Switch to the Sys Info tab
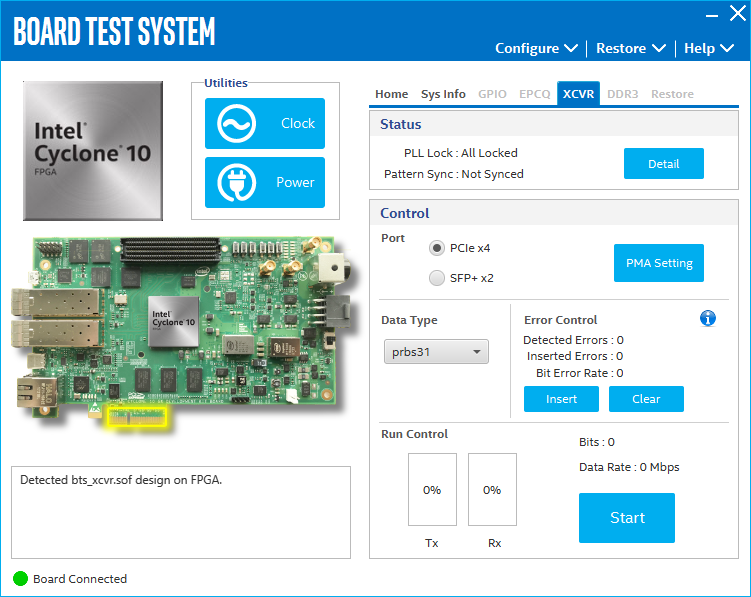 [443, 94]
